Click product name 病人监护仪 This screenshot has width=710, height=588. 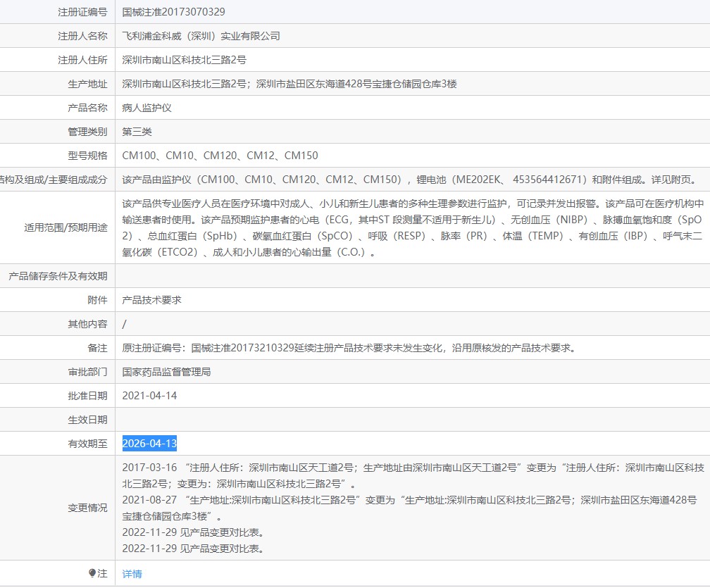point(147,108)
